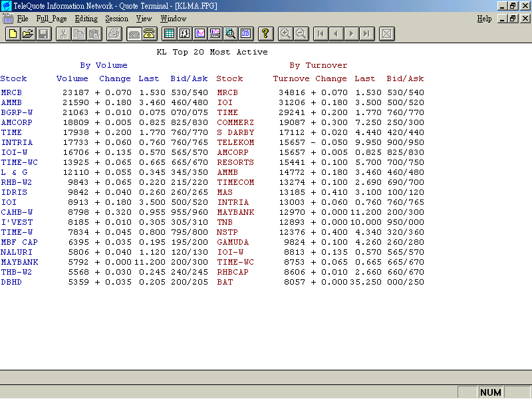This screenshot has height=399, width=532.
Task: Select TELEKOM in the turnover list
Action: click(235, 142)
